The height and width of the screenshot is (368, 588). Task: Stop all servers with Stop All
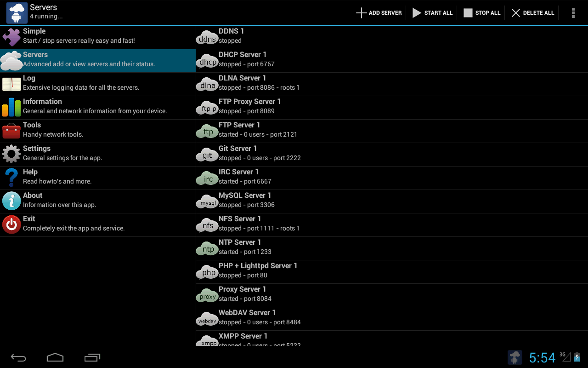click(481, 13)
